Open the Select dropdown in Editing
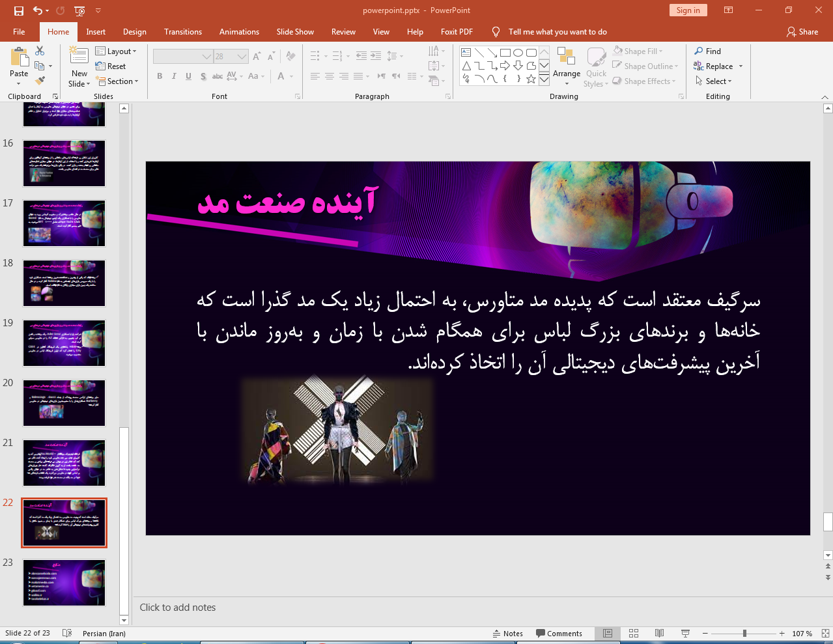Image resolution: width=833 pixels, height=644 pixels. (x=714, y=81)
